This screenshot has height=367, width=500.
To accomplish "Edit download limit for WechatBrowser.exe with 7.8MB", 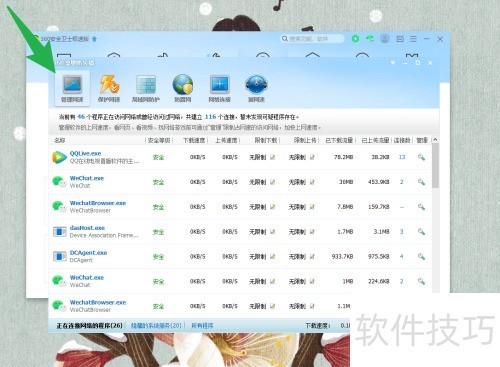I will tap(273, 207).
